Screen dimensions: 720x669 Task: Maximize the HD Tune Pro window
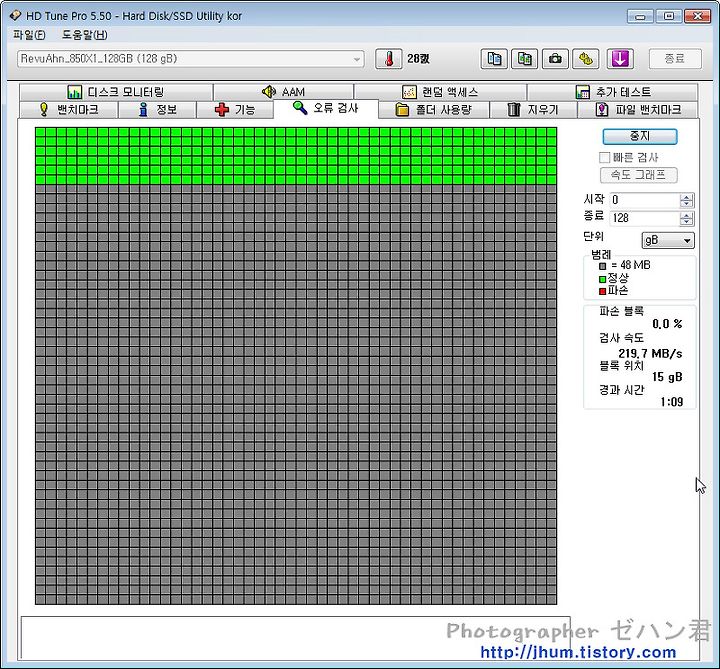tap(669, 16)
